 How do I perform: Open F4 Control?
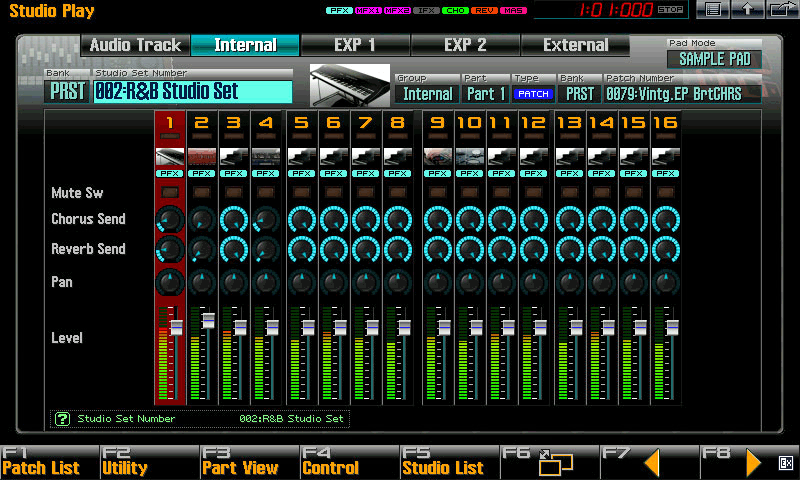(x=349, y=462)
